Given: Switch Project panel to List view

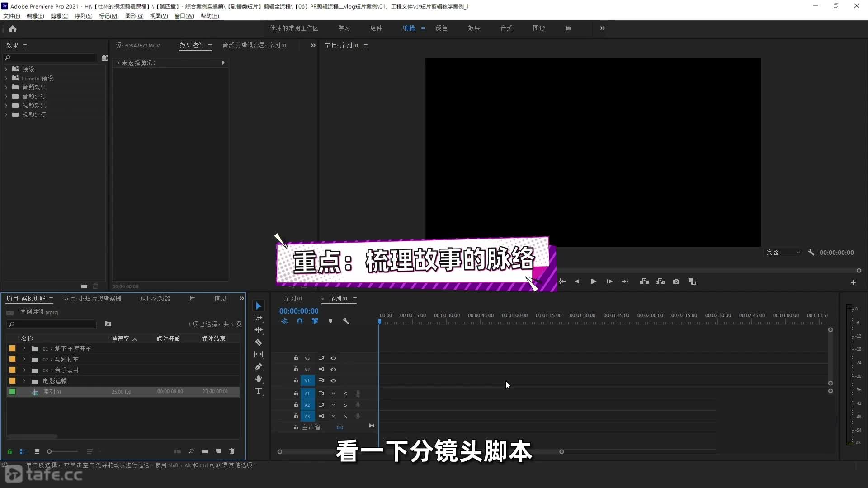Looking at the screenshot, I should [x=24, y=451].
